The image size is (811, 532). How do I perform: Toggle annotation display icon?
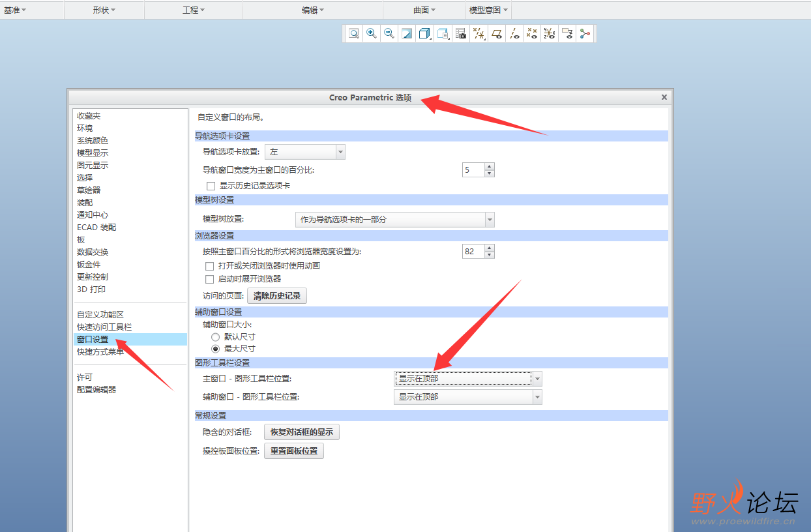pos(567,34)
